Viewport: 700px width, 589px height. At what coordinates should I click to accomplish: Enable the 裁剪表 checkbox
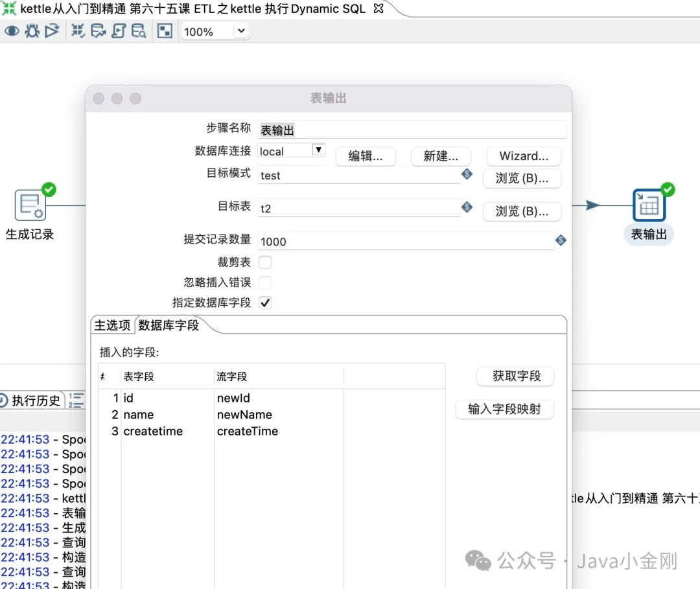click(265, 262)
